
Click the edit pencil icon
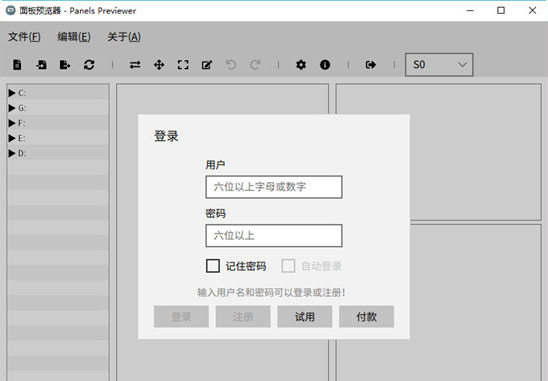[x=207, y=65]
